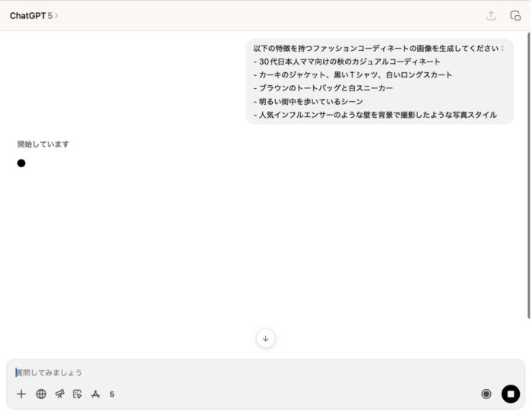532x415 pixels.
Task: Open the plus attachment menu in composer
Action: (21, 394)
